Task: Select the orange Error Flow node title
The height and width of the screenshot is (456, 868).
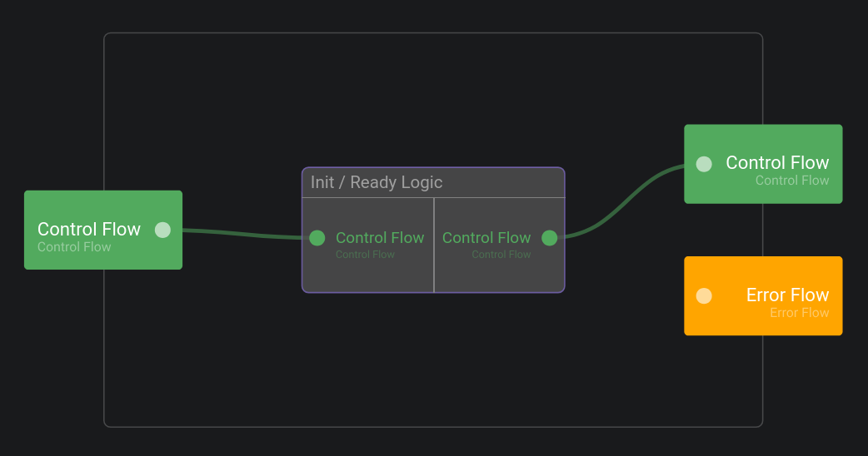Action: pos(787,295)
